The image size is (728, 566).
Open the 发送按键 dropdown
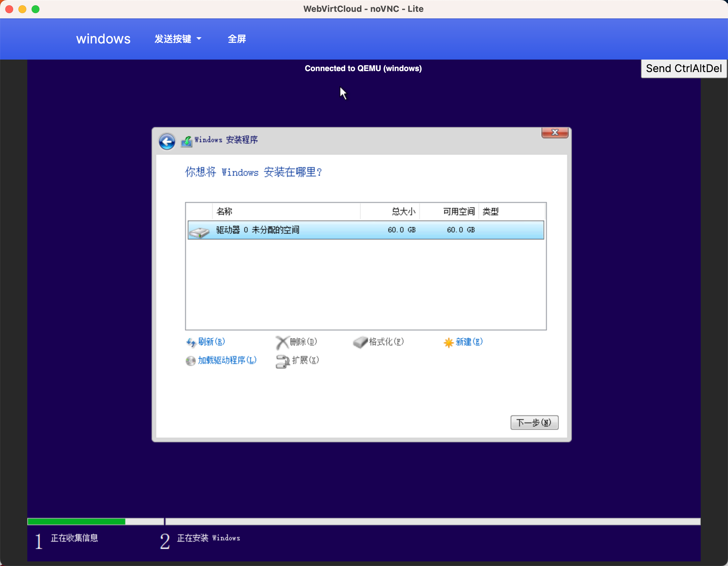click(178, 39)
